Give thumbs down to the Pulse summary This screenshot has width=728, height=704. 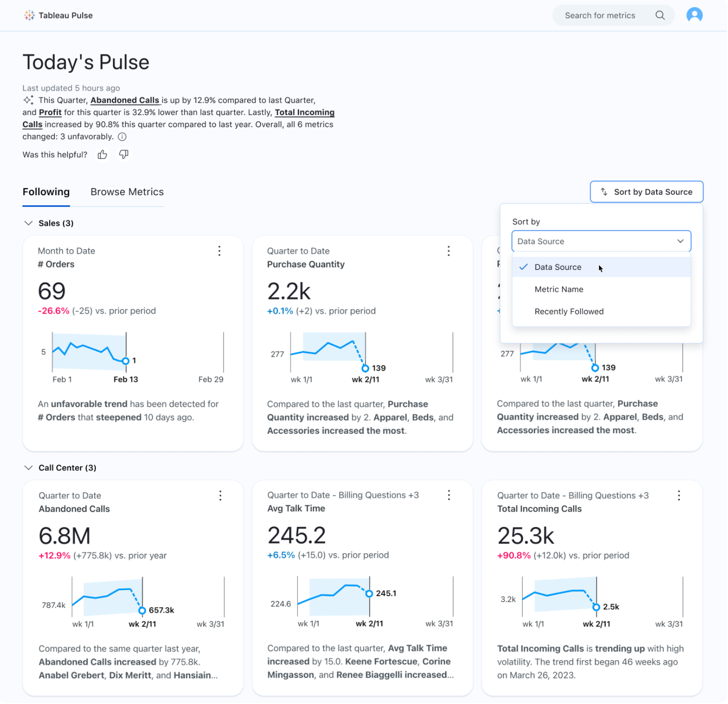123,154
